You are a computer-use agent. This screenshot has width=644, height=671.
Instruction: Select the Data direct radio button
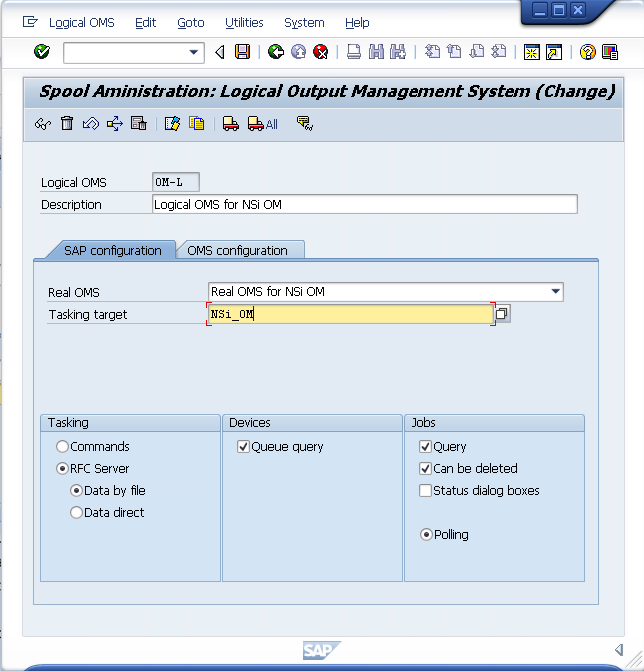click(77, 513)
